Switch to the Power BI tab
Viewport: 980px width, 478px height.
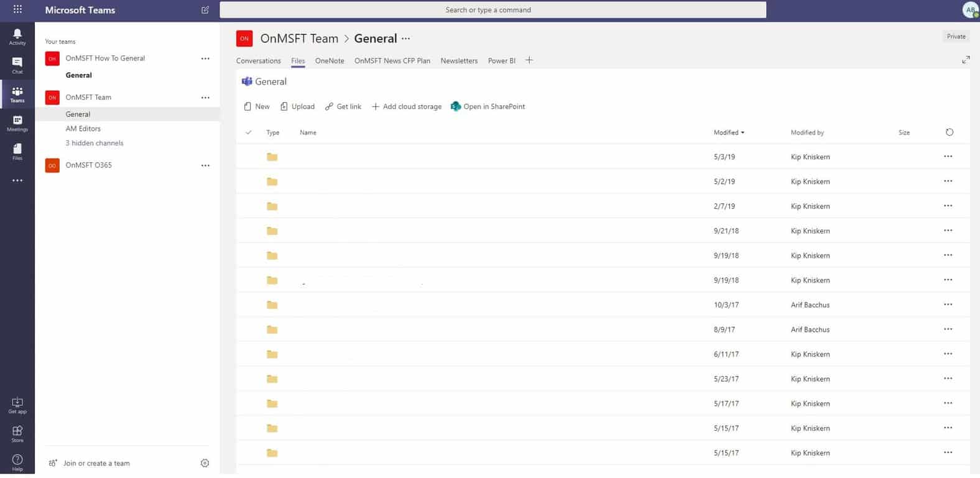click(x=501, y=61)
